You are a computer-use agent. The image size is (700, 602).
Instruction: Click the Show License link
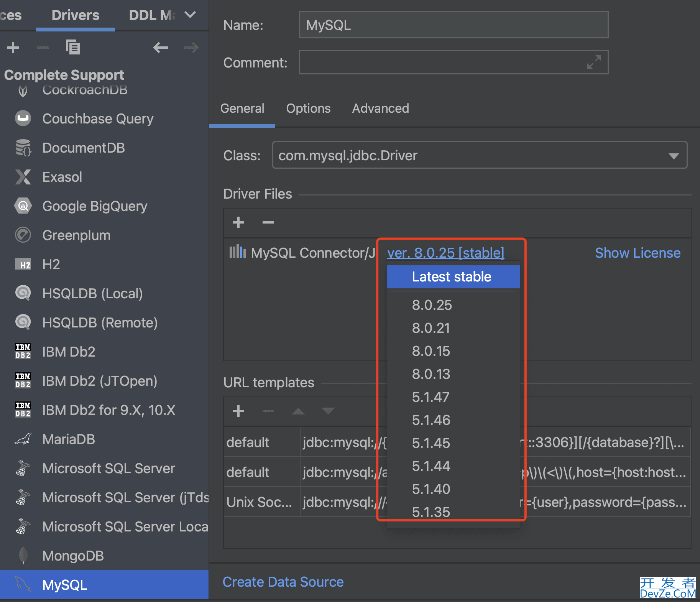click(x=638, y=253)
